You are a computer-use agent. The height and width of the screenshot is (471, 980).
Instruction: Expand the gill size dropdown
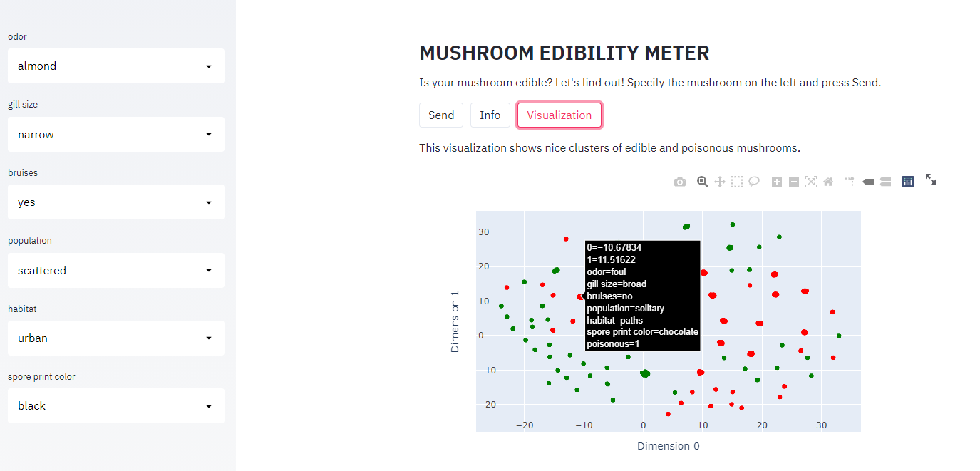coord(116,134)
